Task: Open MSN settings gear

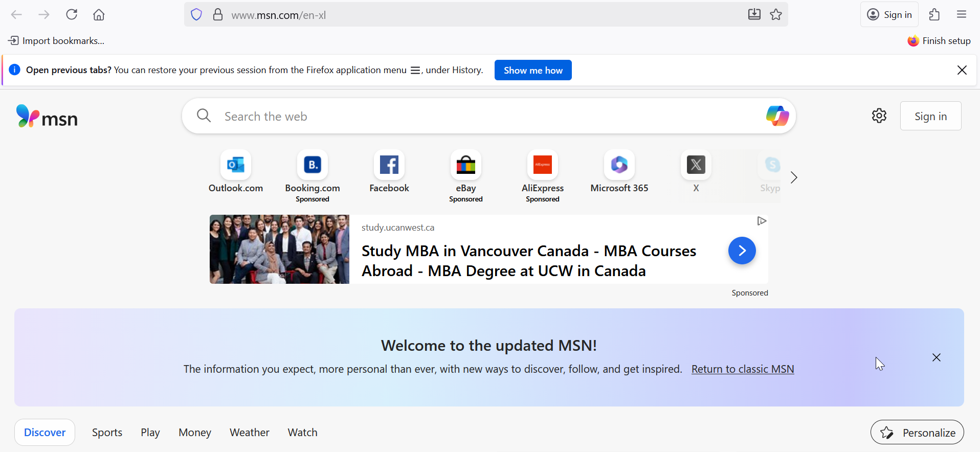Action: point(879,116)
